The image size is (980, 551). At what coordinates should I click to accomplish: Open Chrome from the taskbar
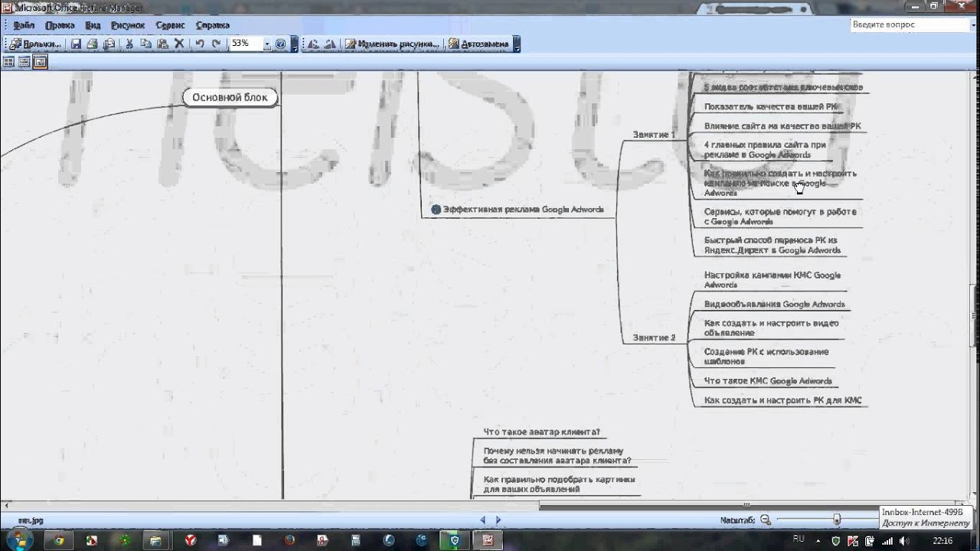click(x=59, y=540)
